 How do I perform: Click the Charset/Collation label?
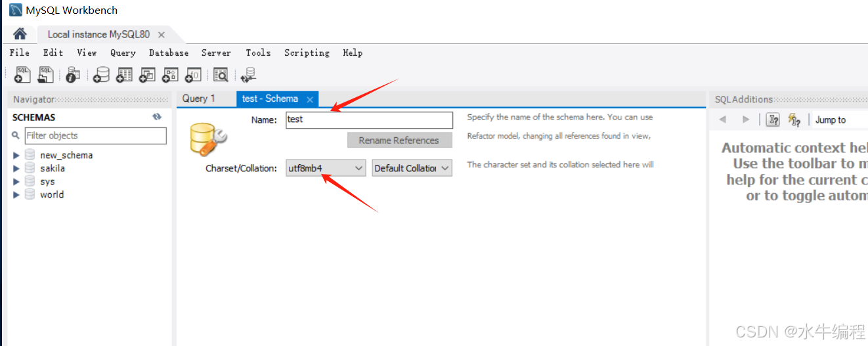[241, 169]
